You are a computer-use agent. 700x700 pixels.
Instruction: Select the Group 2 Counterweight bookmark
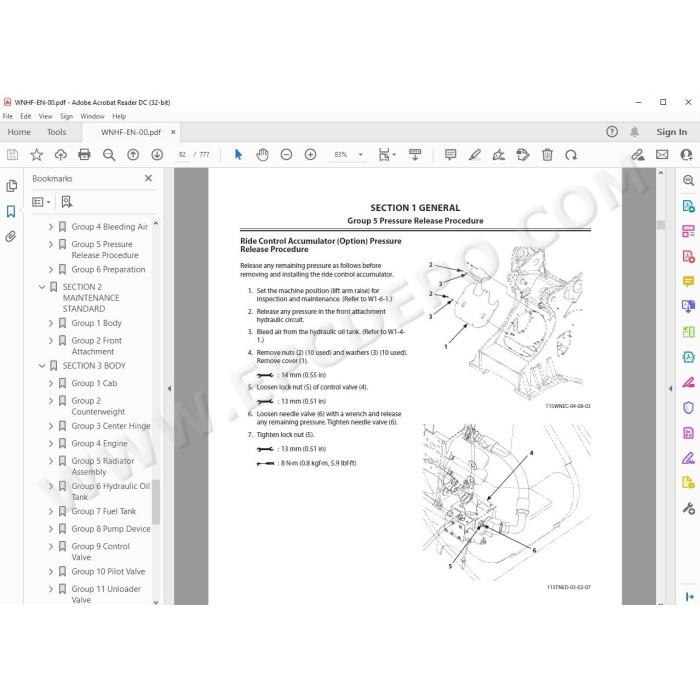(98, 406)
